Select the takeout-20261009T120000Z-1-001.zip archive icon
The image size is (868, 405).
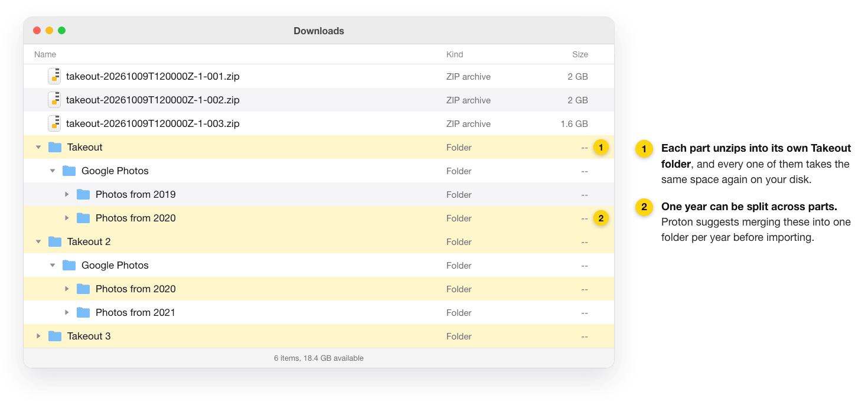(54, 76)
